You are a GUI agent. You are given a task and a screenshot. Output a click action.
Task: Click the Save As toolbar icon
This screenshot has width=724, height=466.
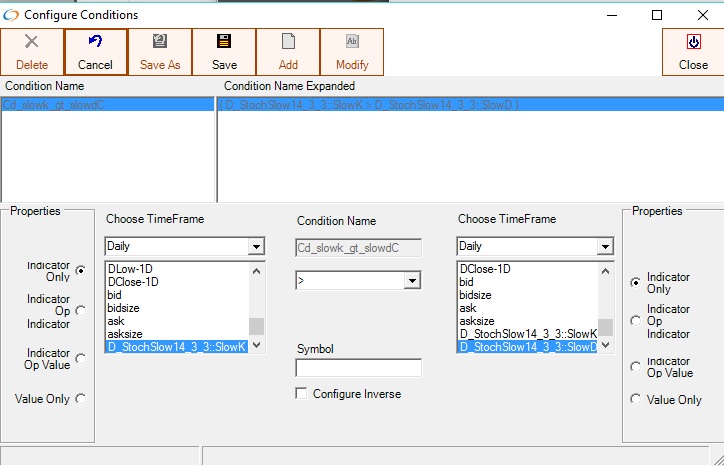coord(160,42)
